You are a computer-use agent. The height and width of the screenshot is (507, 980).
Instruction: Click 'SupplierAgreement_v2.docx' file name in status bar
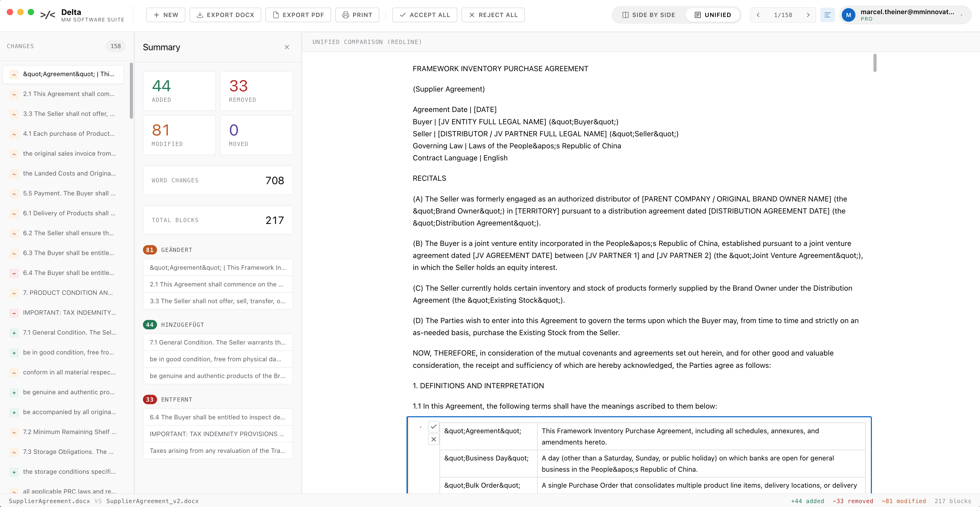coord(153,501)
